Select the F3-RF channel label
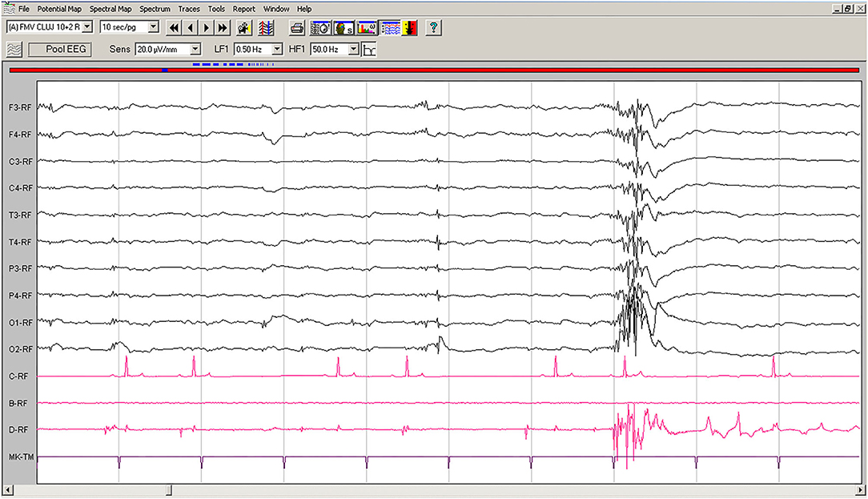The image size is (868, 499). (x=20, y=107)
